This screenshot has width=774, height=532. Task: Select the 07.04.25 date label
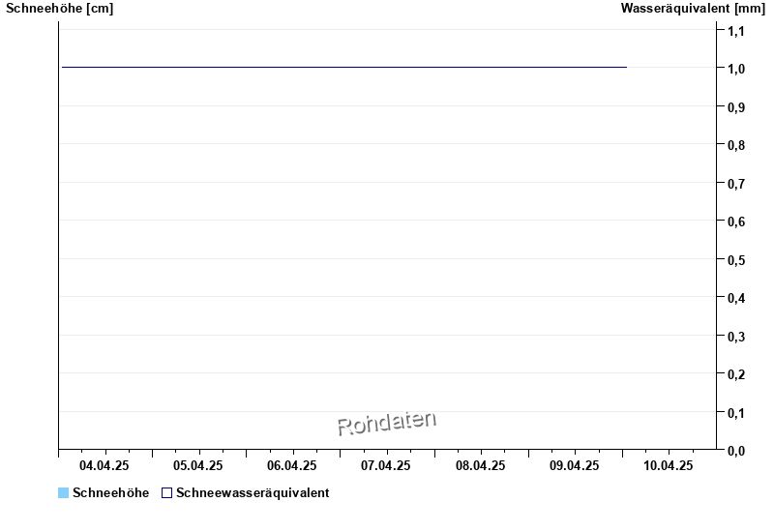click(x=386, y=466)
